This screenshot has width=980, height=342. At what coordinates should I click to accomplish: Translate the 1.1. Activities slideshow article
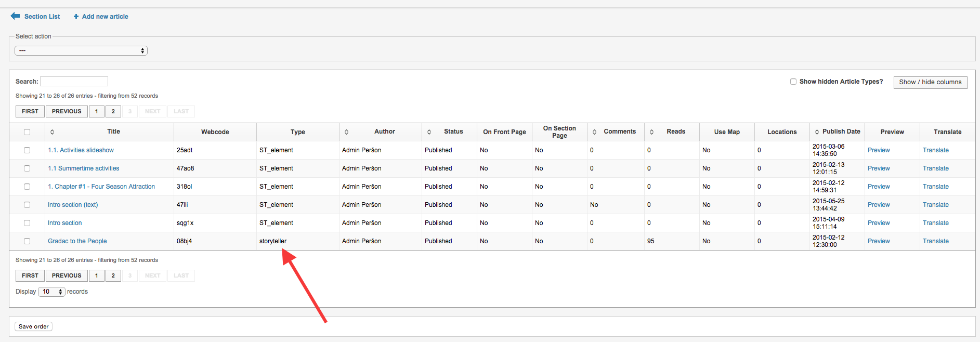pos(936,150)
